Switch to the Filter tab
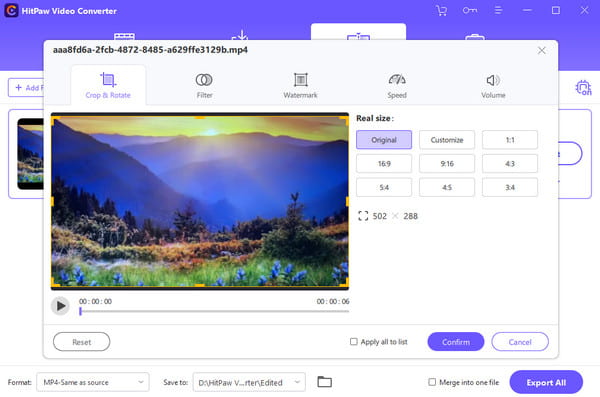Viewport: 600px width, 397px height. coord(204,85)
